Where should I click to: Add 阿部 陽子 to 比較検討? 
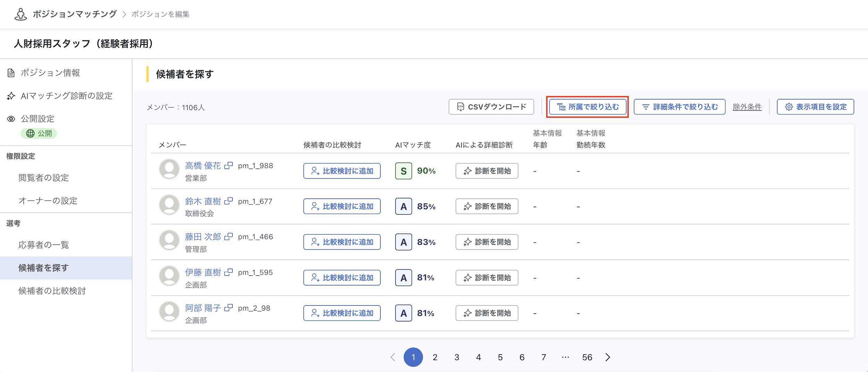point(342,313)
